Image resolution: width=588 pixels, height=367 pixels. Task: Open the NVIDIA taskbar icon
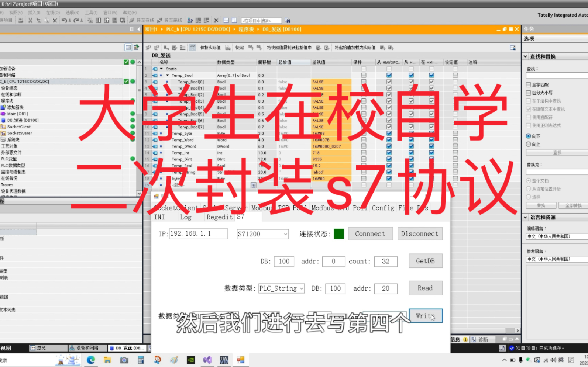click(190, 360)
